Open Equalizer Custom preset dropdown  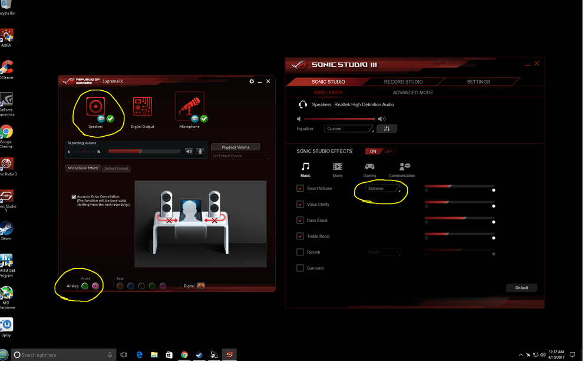point(349,129)
